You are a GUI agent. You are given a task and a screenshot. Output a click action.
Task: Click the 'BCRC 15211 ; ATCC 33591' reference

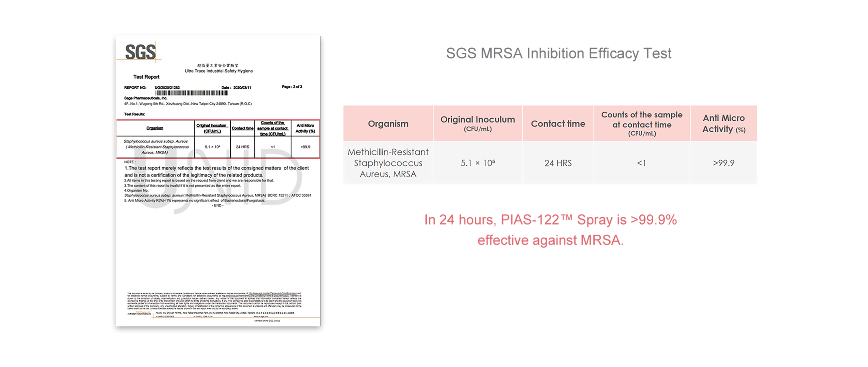(x=289, y=195)
